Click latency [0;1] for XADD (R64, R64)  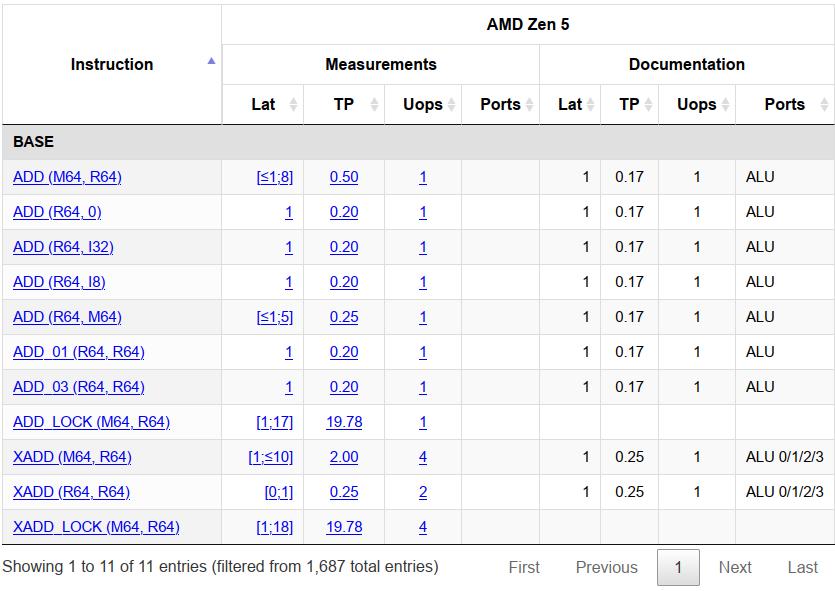[x=279, y=492]
